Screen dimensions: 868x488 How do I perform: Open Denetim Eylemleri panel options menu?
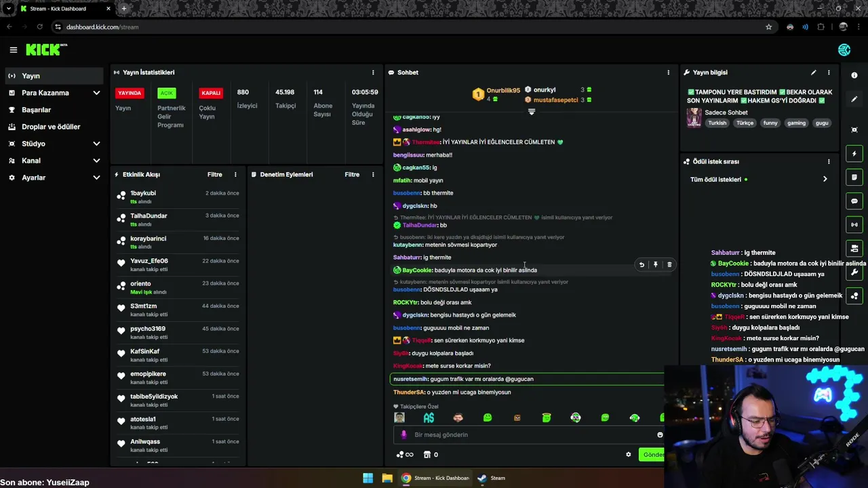tap(372, 174)
